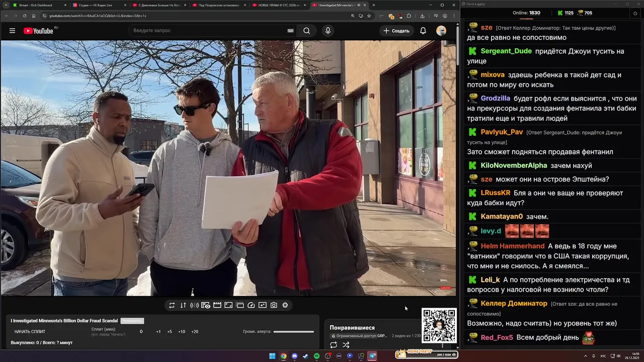
Task: Open a new browser tab
Action: 373,5
